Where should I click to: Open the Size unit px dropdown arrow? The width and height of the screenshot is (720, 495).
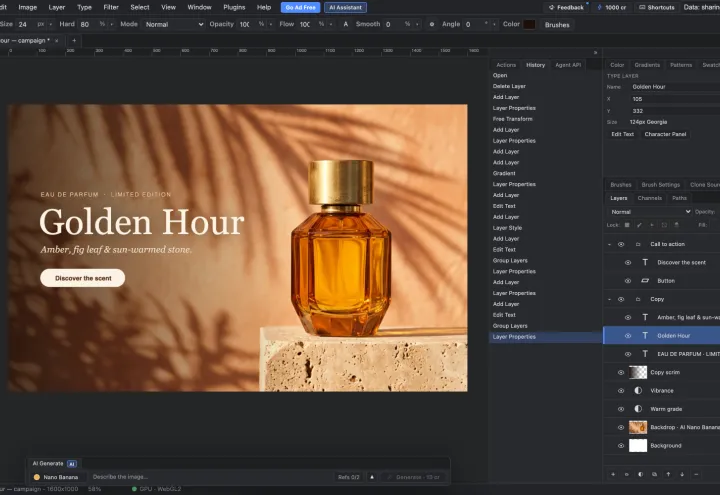point(51,24)
